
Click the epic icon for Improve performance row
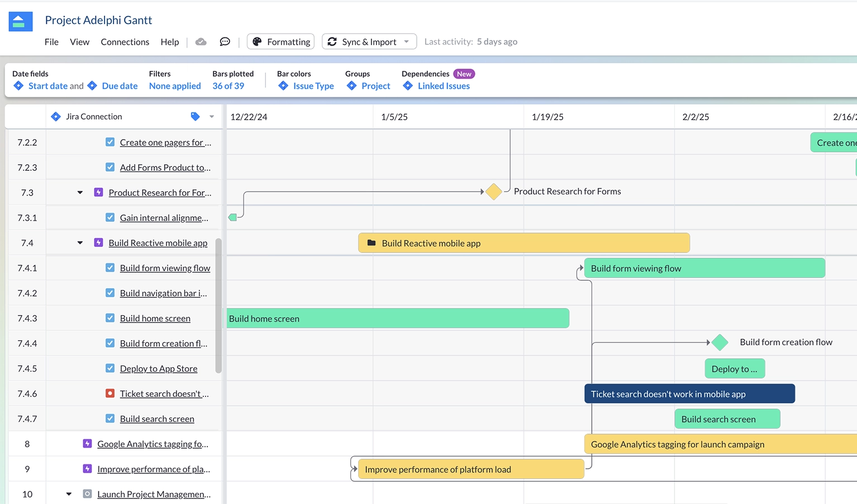pos(87,469)
